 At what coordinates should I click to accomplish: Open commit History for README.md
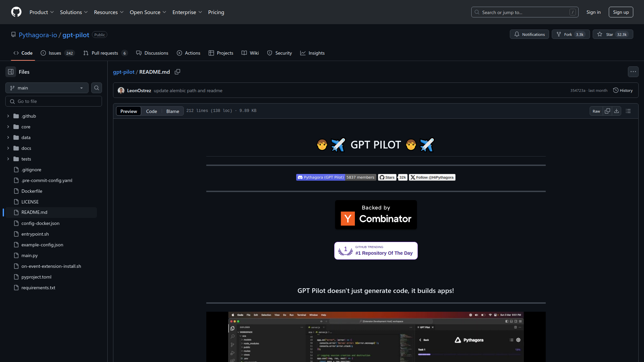(x=623, y=90)
